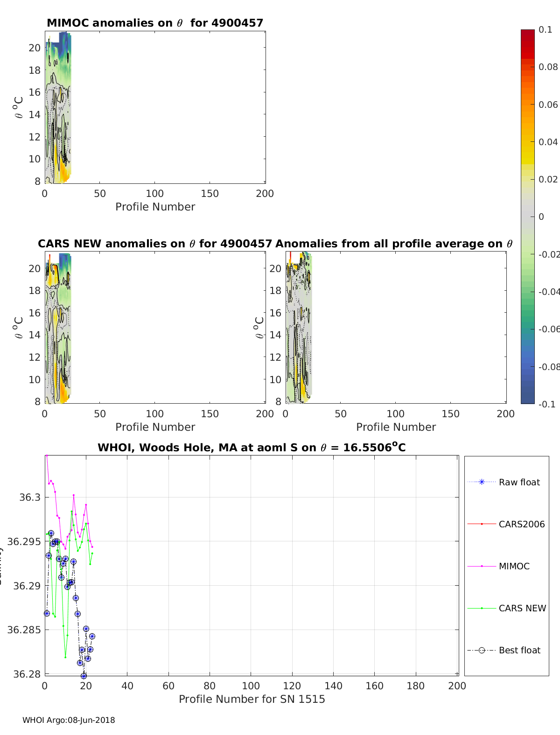Viewport: 560px width, 735px height.
Task: Click the Raw float legend star marker
Action: coord(482,482)
